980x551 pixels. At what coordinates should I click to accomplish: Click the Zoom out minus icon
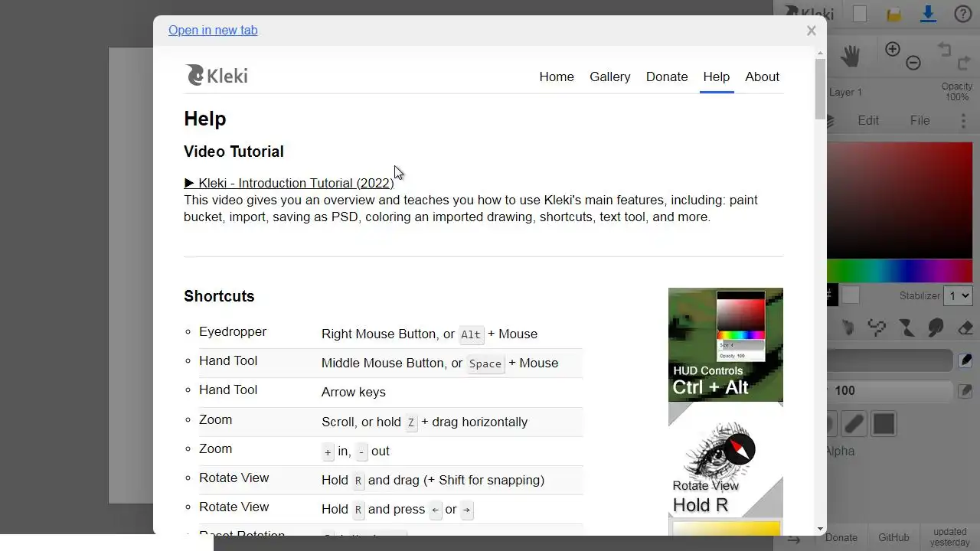click(913, 64)
